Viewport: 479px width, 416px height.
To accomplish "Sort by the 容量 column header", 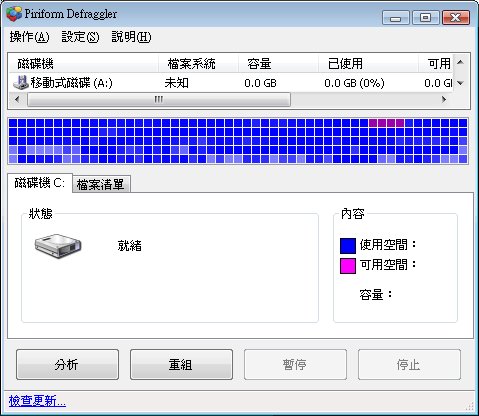I will [x=278, y=63].
